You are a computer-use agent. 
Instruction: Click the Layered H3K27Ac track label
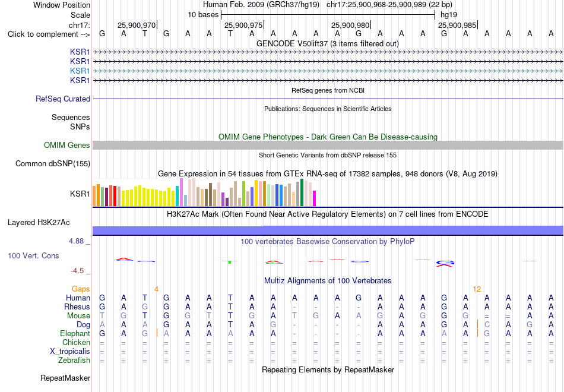[x=39, y=223]
